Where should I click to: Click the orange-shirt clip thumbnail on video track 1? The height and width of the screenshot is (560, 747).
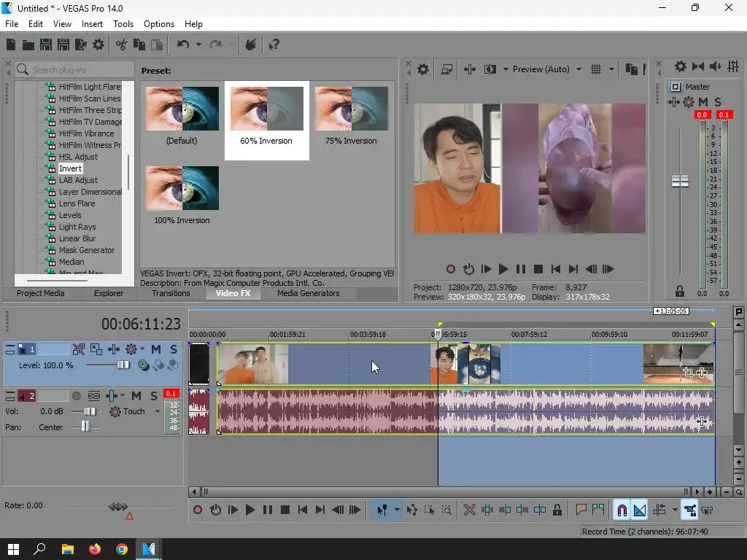click(x=444, y=365)
